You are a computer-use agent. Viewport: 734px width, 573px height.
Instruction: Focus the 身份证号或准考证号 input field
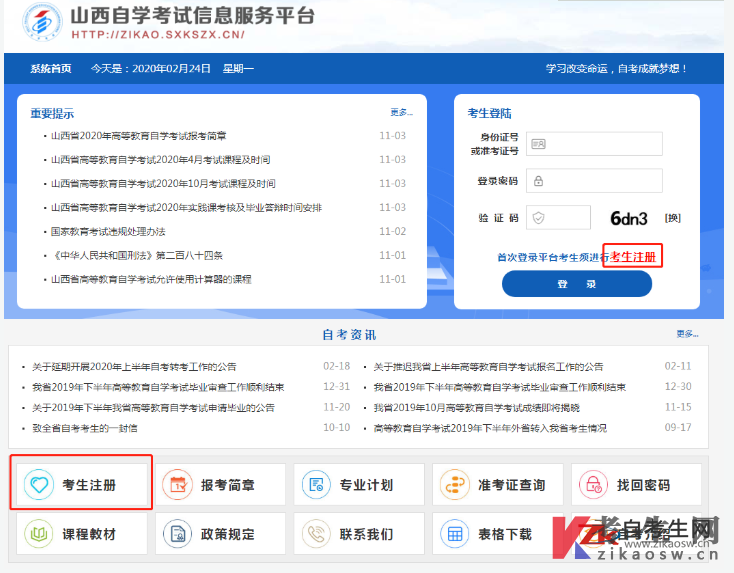[594, 144]
